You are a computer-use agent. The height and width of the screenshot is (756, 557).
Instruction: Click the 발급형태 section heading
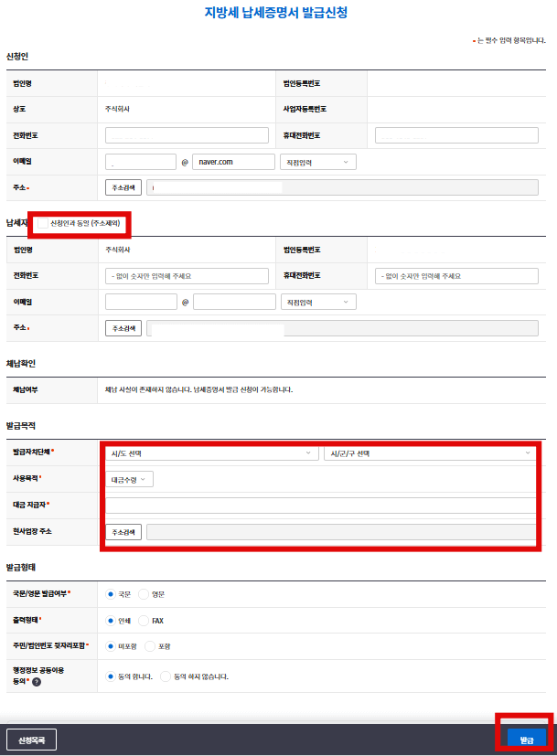click(x=21, y=568)
